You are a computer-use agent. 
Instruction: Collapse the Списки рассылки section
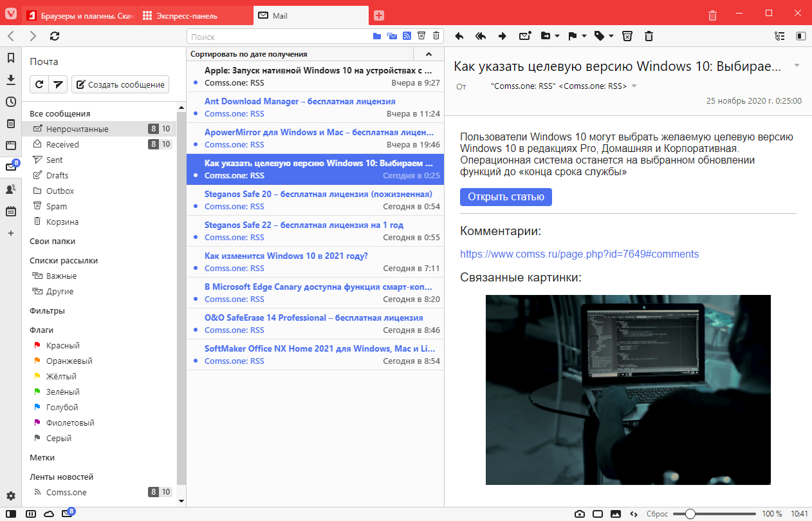pos(64,260)
